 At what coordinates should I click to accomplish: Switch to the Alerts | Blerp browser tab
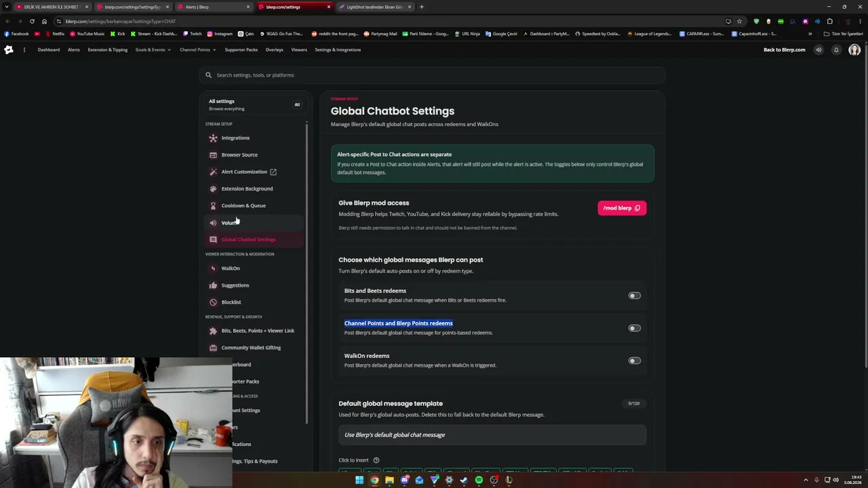pos(214,7)
